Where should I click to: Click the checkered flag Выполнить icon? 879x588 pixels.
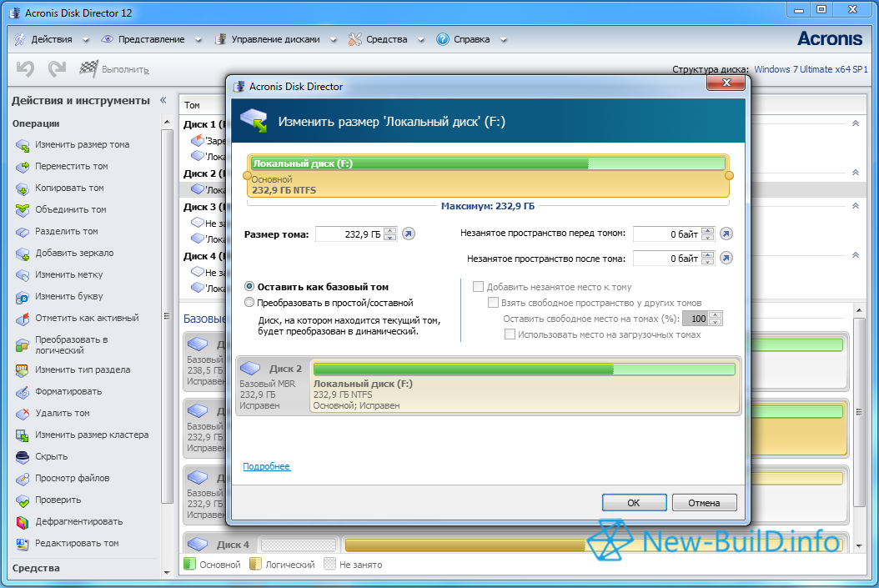click(x=89, y=68)
